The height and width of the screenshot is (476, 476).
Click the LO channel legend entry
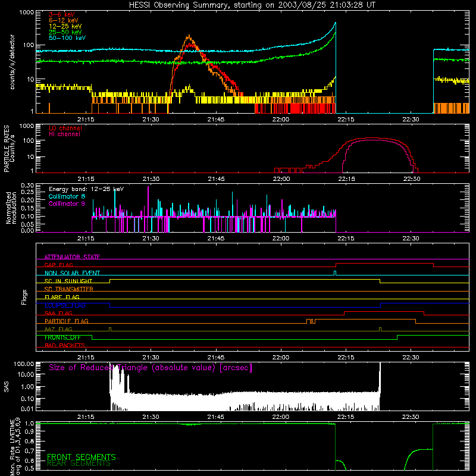click(x=65, y=128)
